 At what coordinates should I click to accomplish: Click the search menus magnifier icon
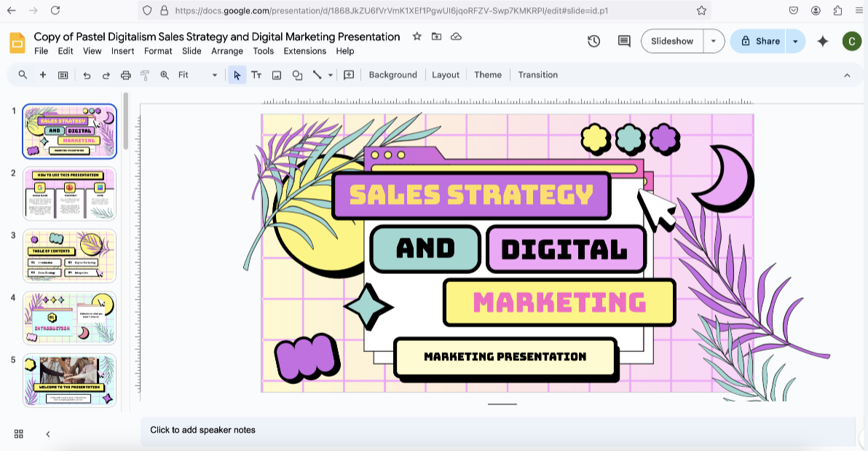(23, 75)
